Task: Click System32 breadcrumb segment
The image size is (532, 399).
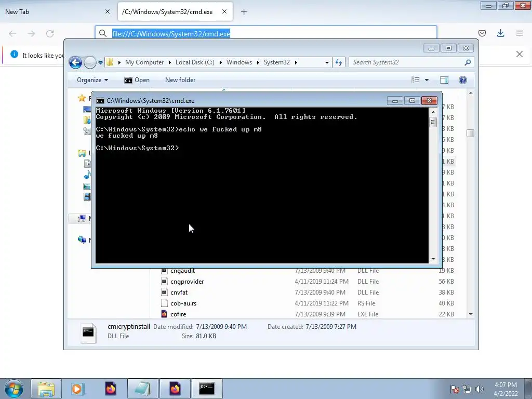Action: pyautogui.click(x=277, y=62)
